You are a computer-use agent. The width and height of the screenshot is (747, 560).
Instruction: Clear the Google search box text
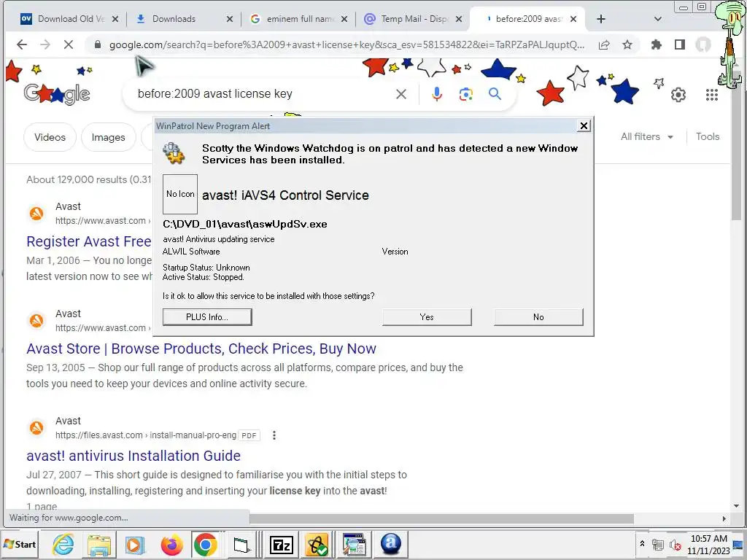point(401,94)
